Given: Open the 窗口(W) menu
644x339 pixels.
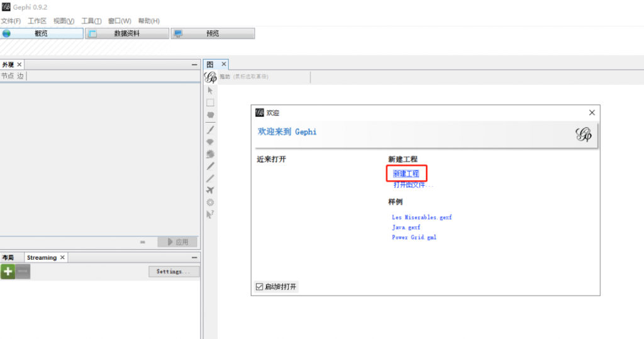Looking at the screenshot, I should tap(119, 21).
